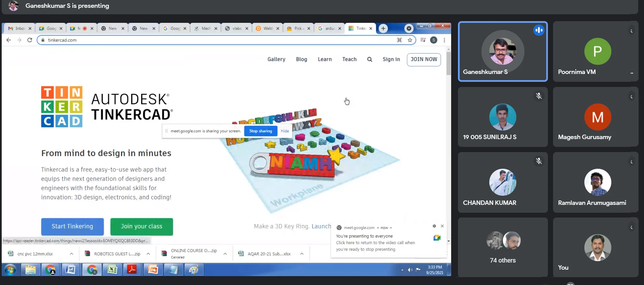Open the Windows Start orb
Image resolution: width=644 pixels, height=285 pixels.
click(10, 270)
